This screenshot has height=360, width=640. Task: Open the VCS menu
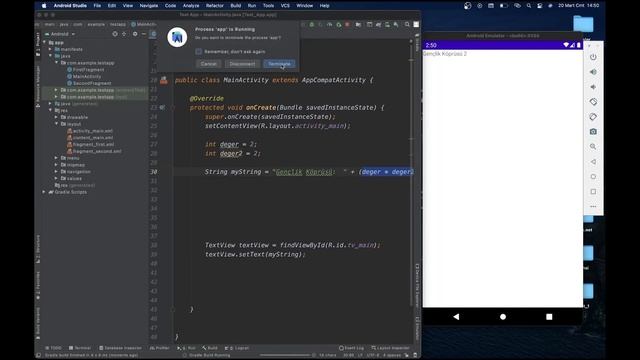pyautogui.click(x=285, y=6)
